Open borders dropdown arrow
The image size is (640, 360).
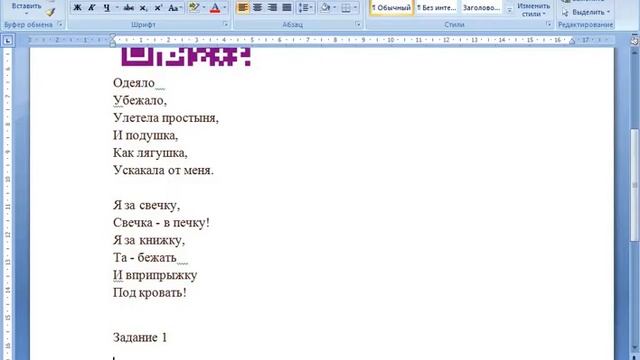click(x=355, y=8)
